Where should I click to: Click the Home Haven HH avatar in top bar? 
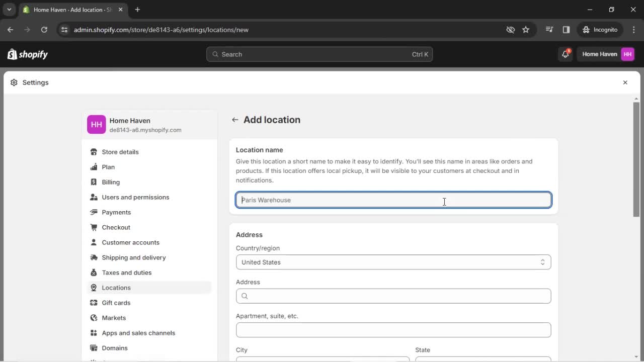[627, 54]
